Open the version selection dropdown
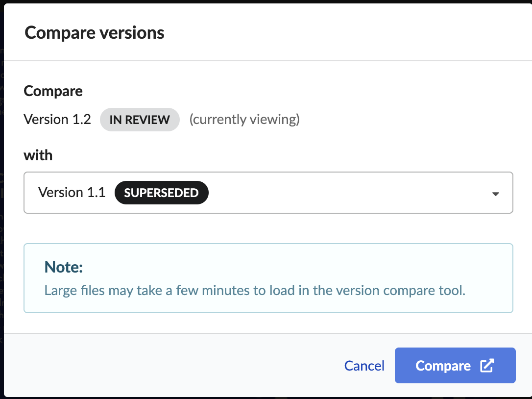The width and height of the screenshot is (532, 399). (268, 193)
